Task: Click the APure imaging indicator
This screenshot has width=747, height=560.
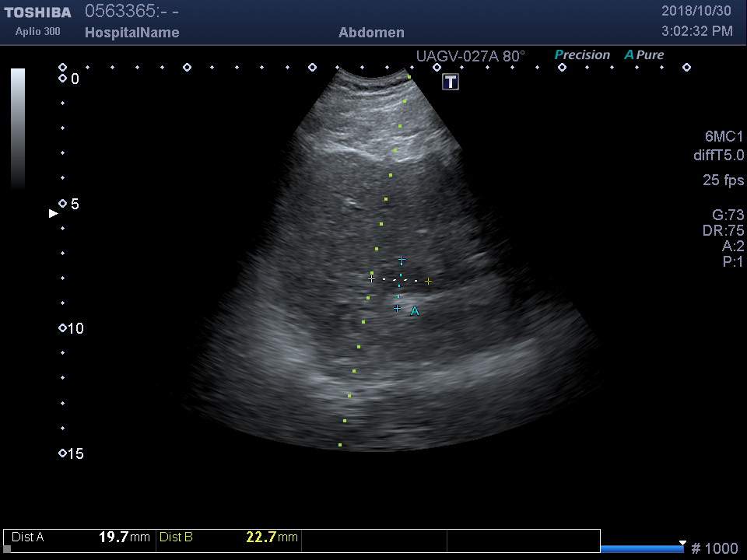Action: coord(644,55)
